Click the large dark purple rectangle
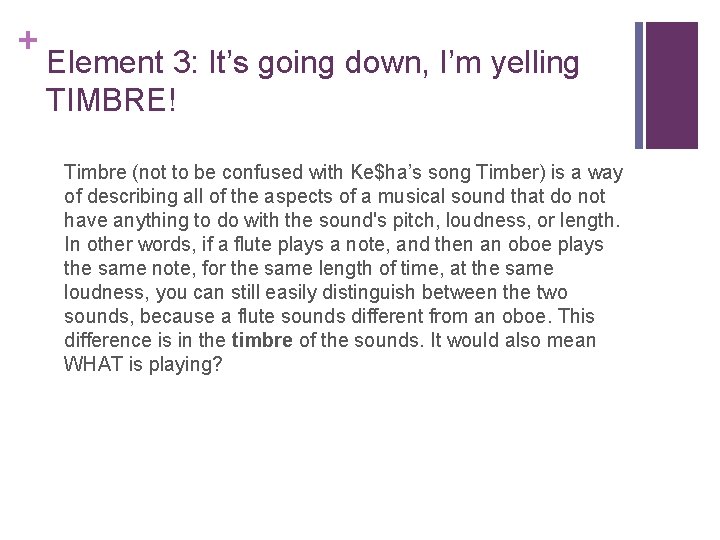Viewport: 720px width, 540px height. click(x=672, y=85)
